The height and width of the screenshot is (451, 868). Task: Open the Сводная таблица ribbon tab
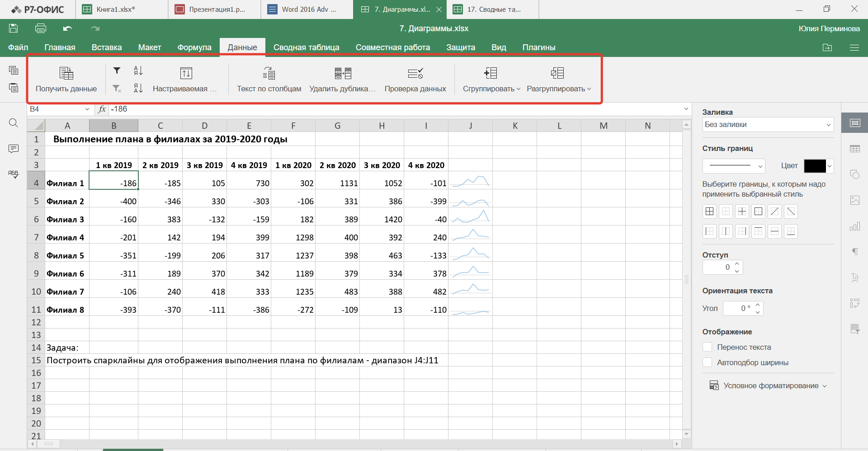click(x=306, y=47)
